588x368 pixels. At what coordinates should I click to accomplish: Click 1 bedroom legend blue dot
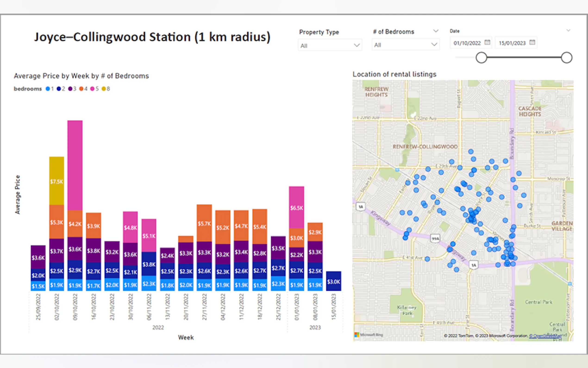tap(48, 89)
